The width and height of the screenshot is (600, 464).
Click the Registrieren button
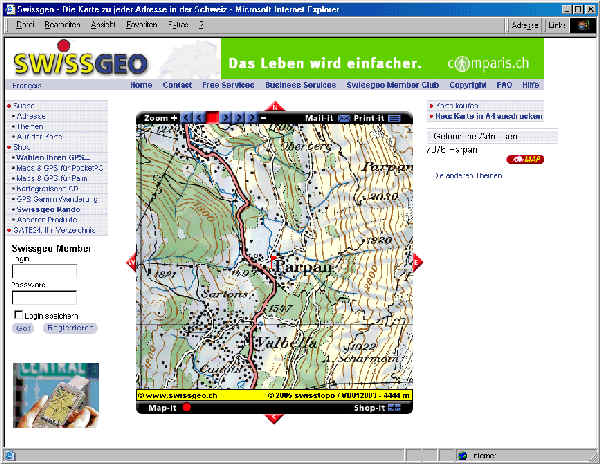(x=70, y=328)
